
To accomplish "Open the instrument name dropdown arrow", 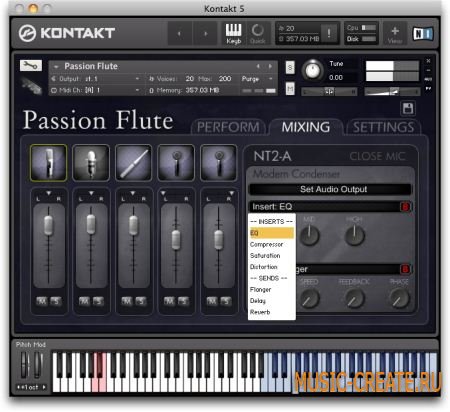I will [x=56, y=67].
